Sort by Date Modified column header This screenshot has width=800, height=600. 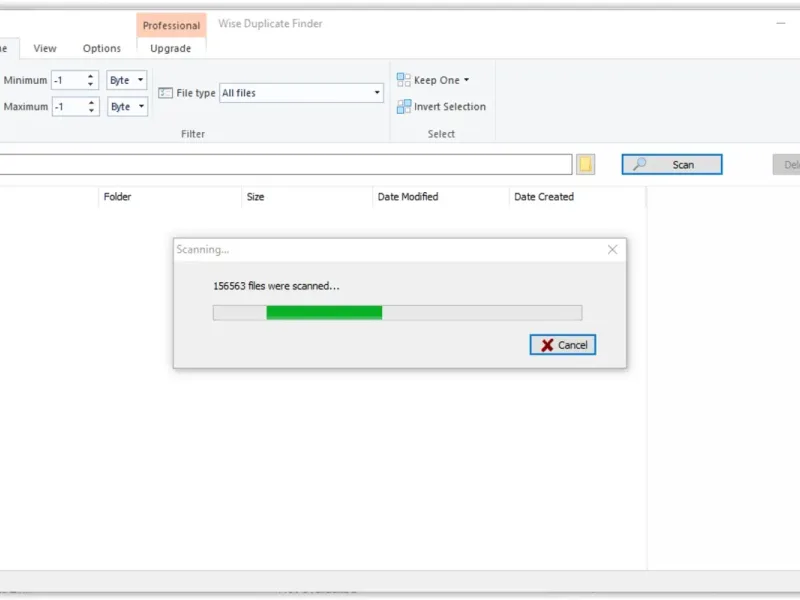pyautogui.click(x=408, y=197)
